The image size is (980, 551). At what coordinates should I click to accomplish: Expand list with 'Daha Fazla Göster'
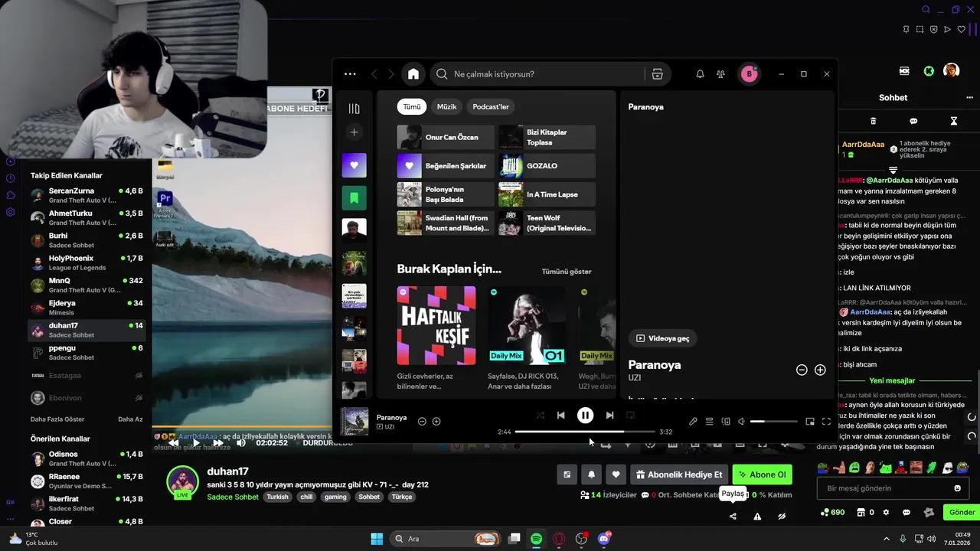57,419
